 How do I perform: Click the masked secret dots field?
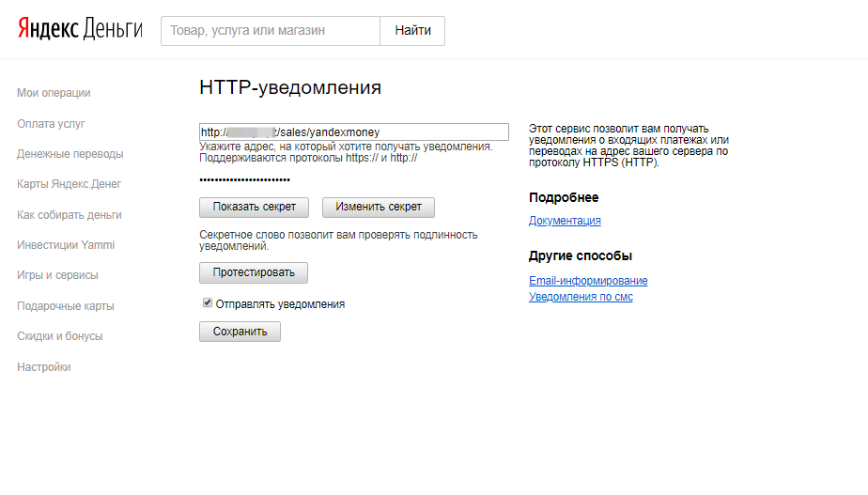pyautogui.click(x=244, y=180)
